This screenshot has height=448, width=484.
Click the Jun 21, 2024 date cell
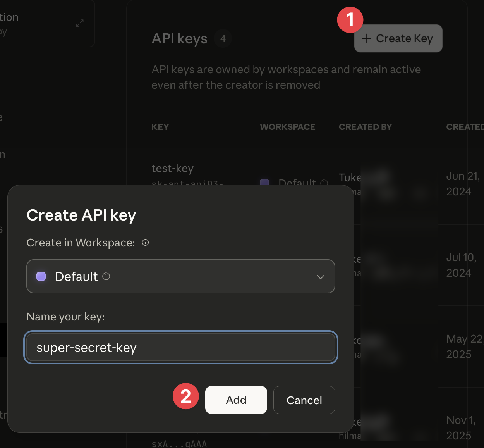[x=463, y=184]
